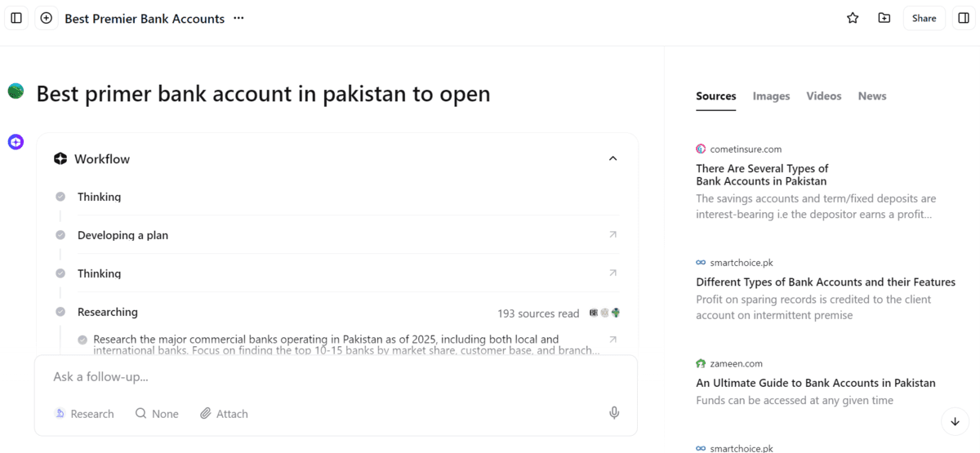Switch to the Videos tab
This screenshot has height=453, width=980.
click(x=823, y=96)
